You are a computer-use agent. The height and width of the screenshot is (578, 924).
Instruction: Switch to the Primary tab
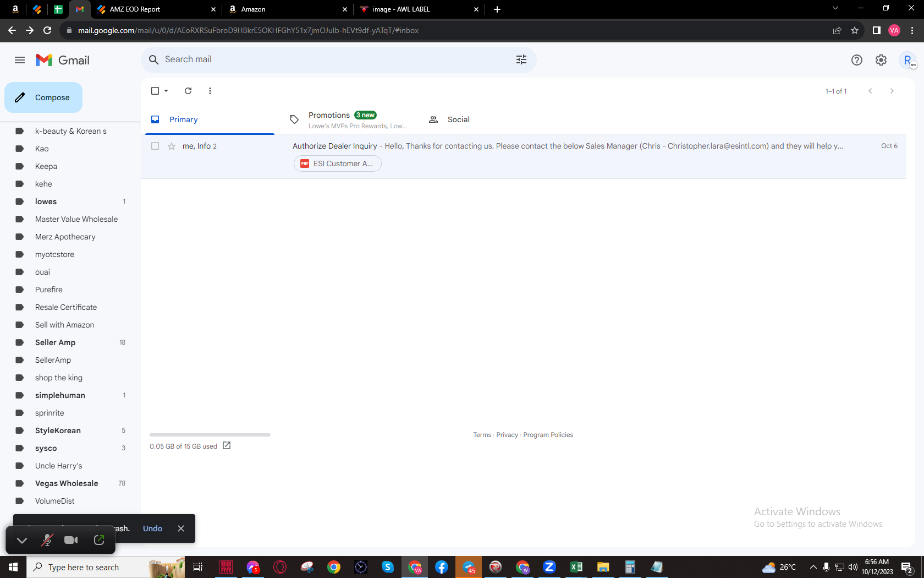[x=210, y=119]
